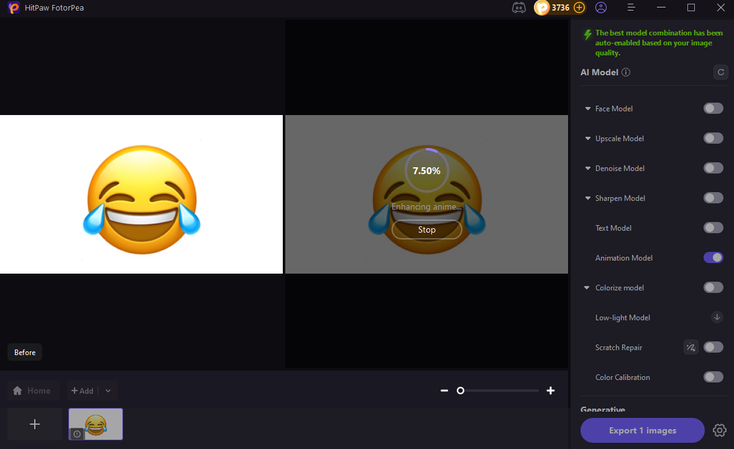This screenshot has width=734, height=449.
Task: Stop the image enhancement process
Action: (x=426, y=229)
